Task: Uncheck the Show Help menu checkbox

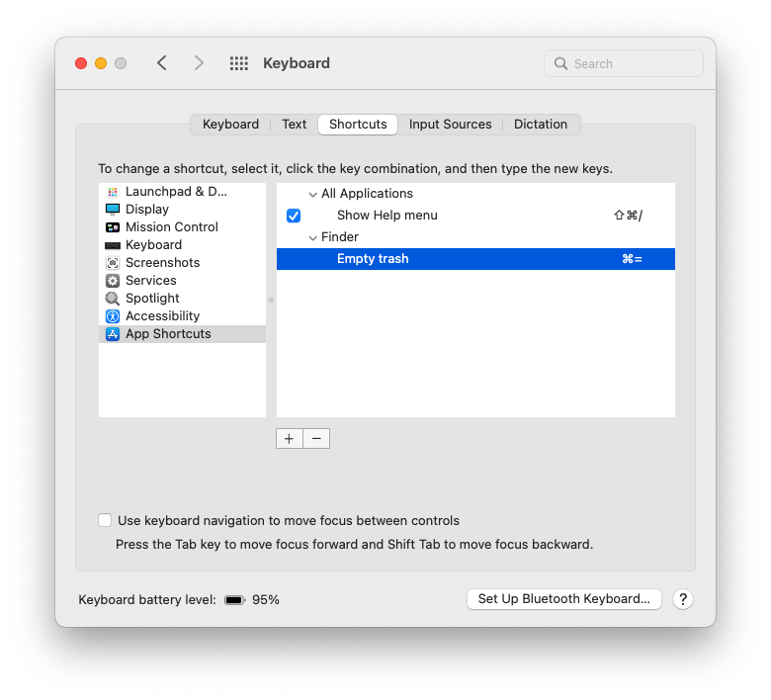Action: [294, 216]
